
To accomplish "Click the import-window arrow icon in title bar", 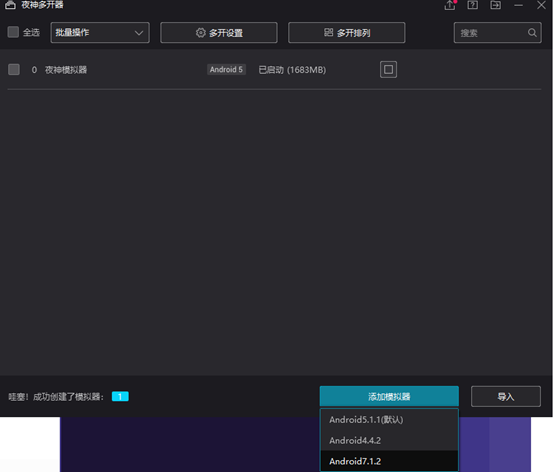I will coord(496,5).
